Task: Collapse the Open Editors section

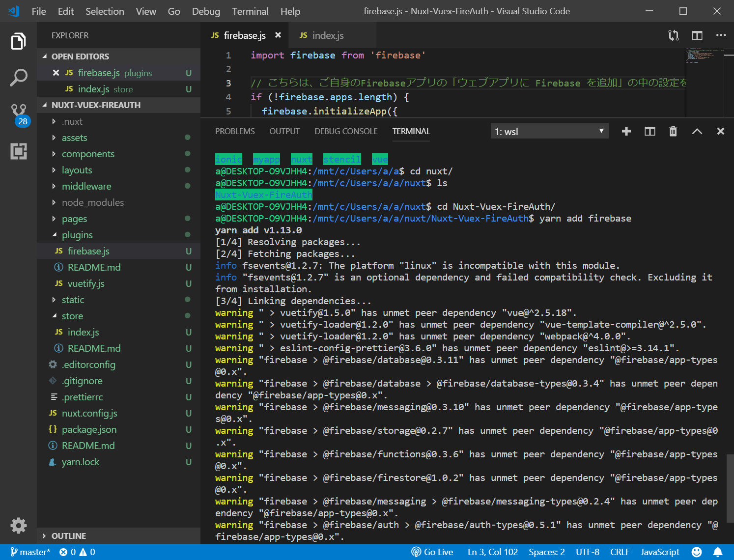Action: [118, 56]
